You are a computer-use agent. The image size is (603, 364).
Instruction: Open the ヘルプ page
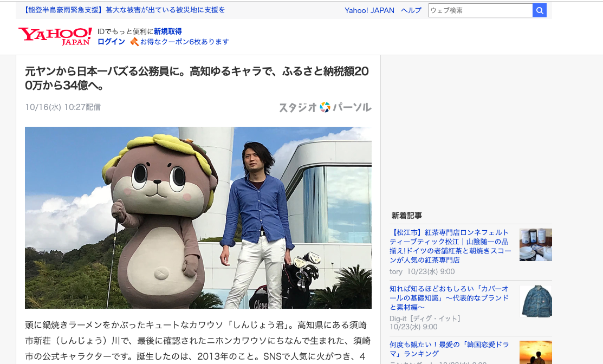(411, 10)
